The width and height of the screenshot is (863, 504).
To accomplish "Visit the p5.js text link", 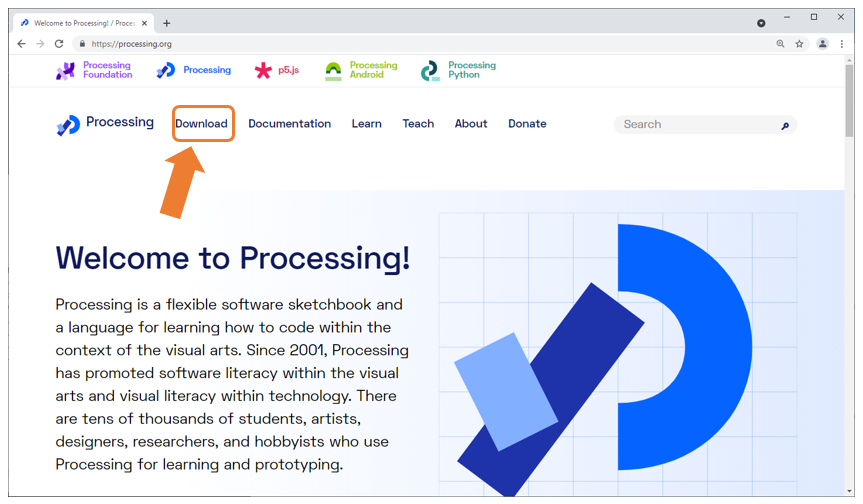I will 288,70.
